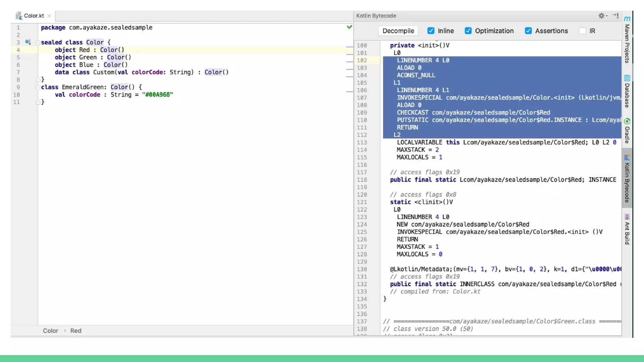
Task: Select the Color.kt editor tab
Action: click(x=34, y=16)
